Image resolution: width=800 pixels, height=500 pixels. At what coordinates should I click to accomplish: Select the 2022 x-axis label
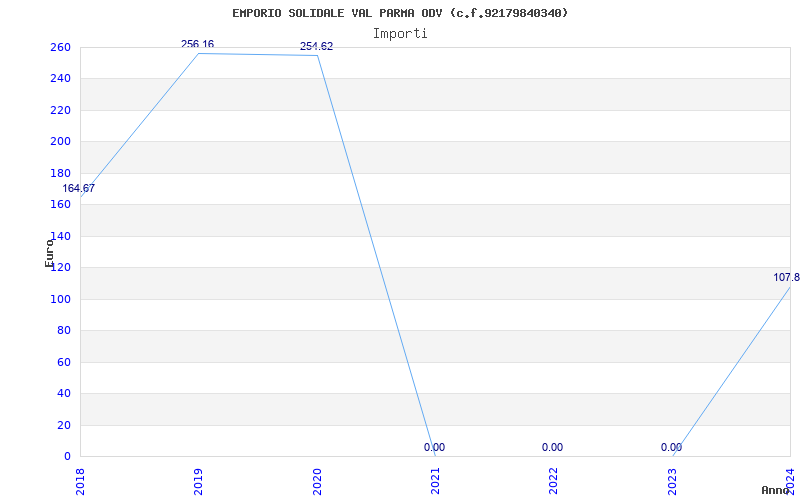[554, 481]
